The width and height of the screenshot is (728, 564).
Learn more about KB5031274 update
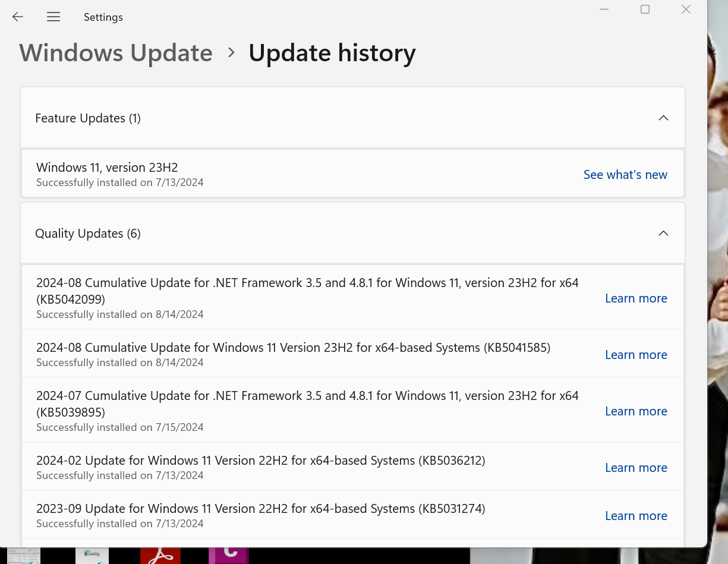click(636, 516)
